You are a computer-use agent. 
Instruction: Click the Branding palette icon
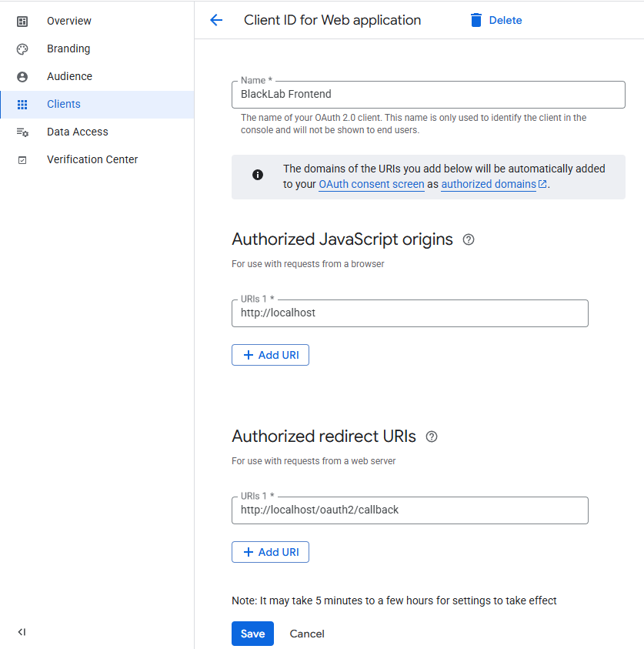(22, 49)
